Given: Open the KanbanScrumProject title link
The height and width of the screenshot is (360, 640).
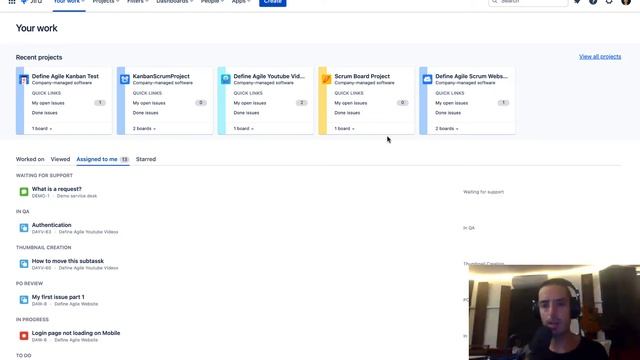Looking at the screenshot, I should [161, 76].
